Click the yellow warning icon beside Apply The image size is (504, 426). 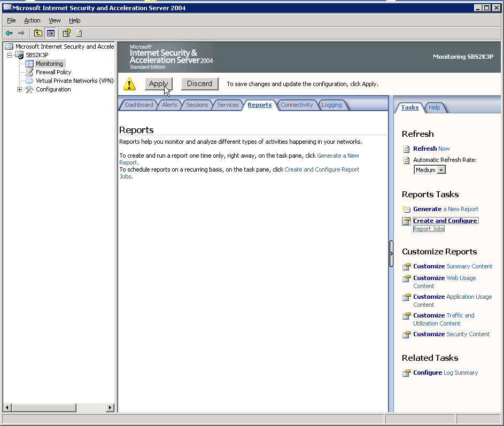pos(129,84)
